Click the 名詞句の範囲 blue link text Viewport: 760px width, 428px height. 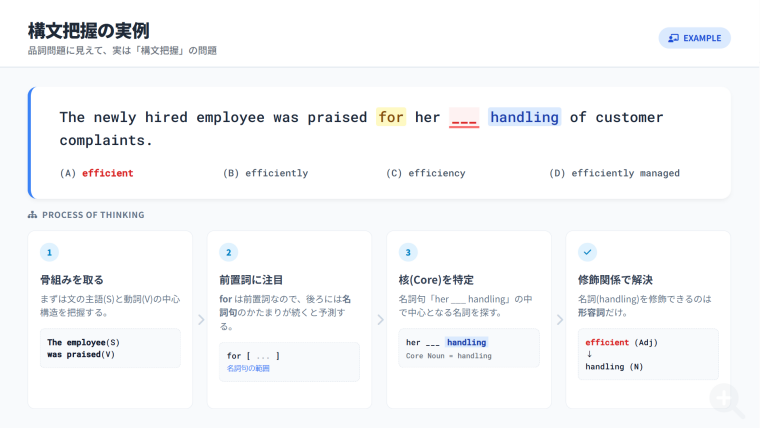point(248,369)
